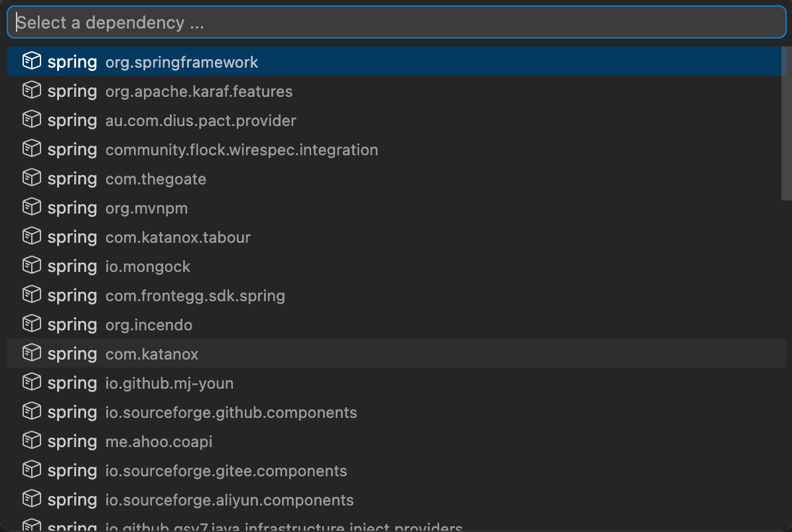The width and height of the screenshot is (792, 532).
Task: Click package icon beside org.mvnpm
Action: click(x=32, y=207)
